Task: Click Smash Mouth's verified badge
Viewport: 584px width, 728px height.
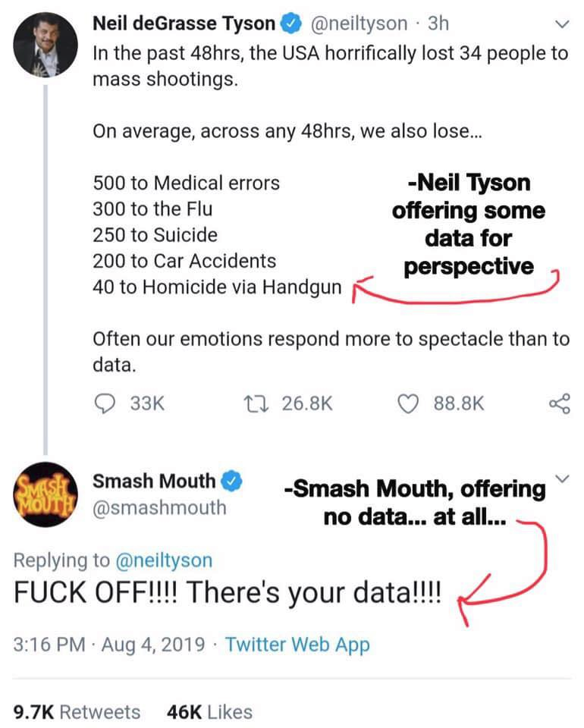Action: pyautogui.click(x=231, y=481)
